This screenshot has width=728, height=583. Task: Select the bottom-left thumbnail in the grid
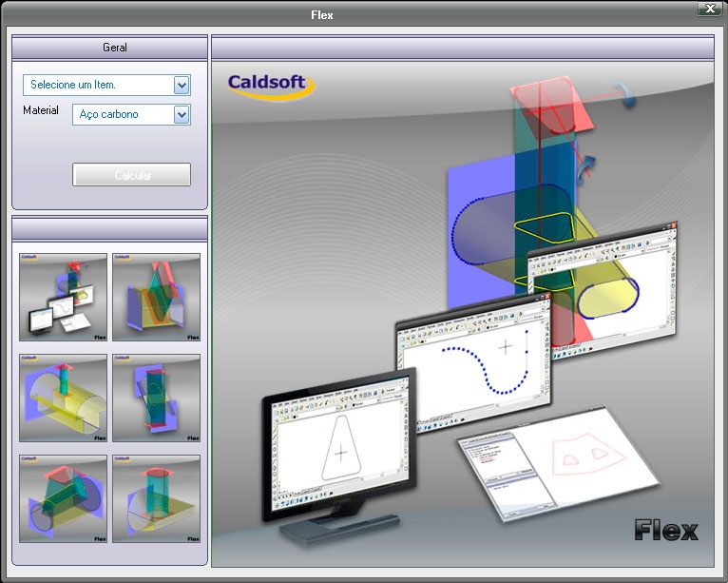63,498
